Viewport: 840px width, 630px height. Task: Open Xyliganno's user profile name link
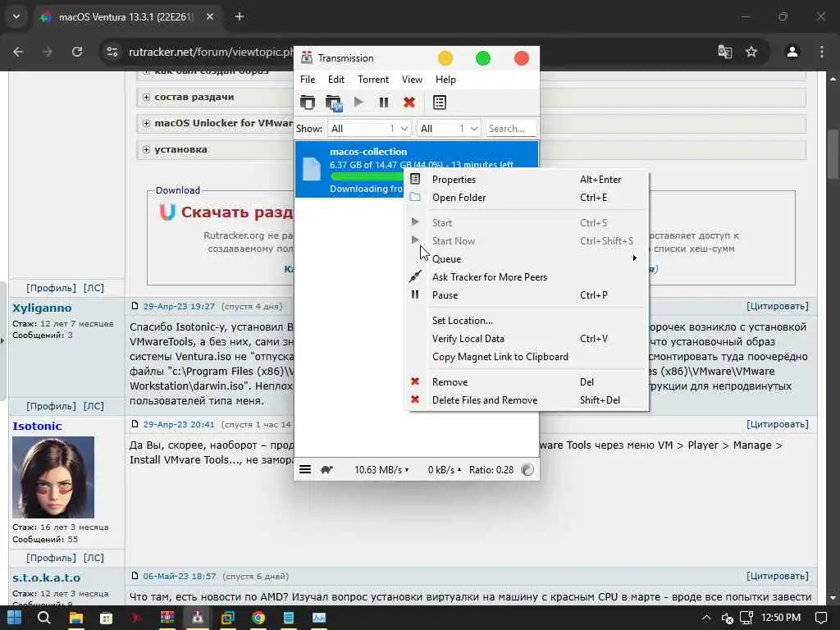pos(42,308)
